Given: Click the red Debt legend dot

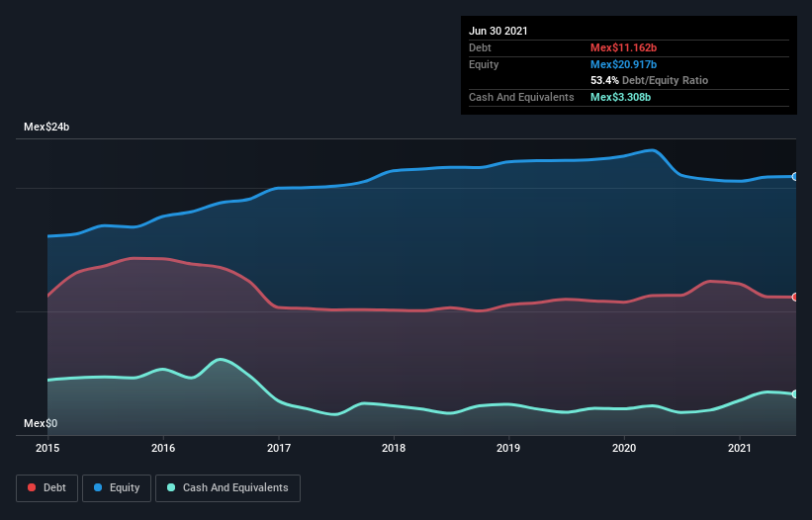Looking at the screenshot, I should tap(32, 487).
